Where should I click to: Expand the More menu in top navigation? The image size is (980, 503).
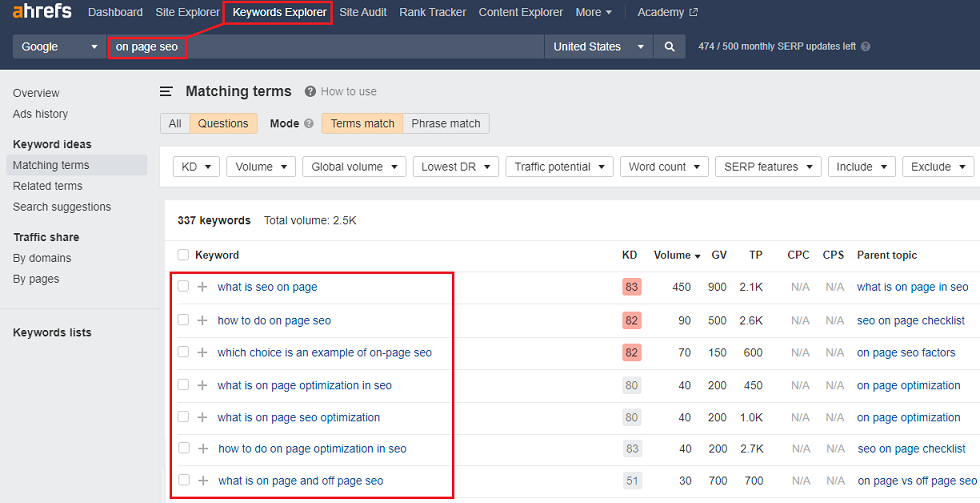point(594,12)
